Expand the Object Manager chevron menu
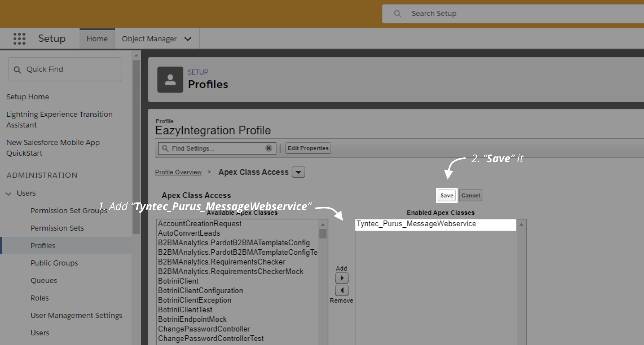 188,39
